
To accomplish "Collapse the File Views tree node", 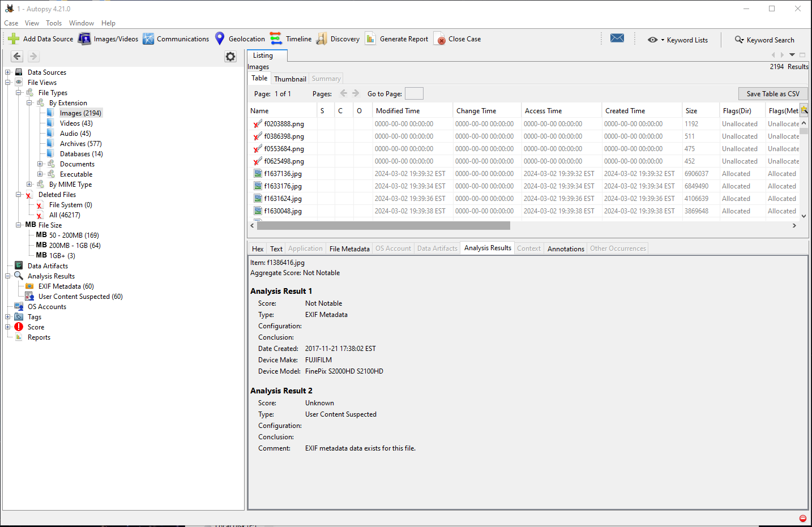I will pos(8,82).
